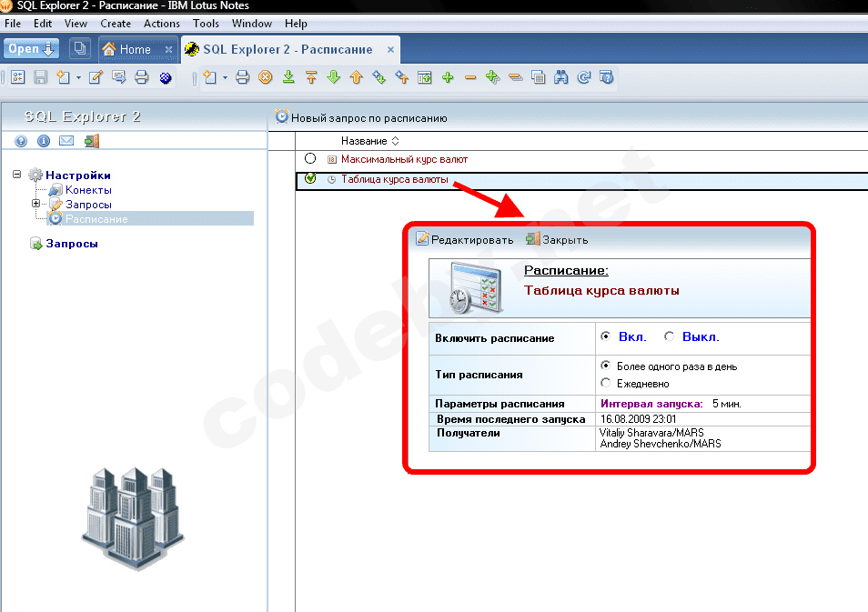This screenshot has height=612, width=868.
Task: Click the green move-to-bottom arrow icon
Action: [x=288, y=77]
